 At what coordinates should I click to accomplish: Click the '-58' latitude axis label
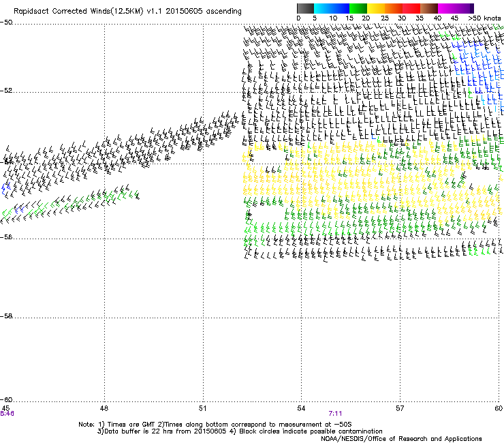[6, 316]
